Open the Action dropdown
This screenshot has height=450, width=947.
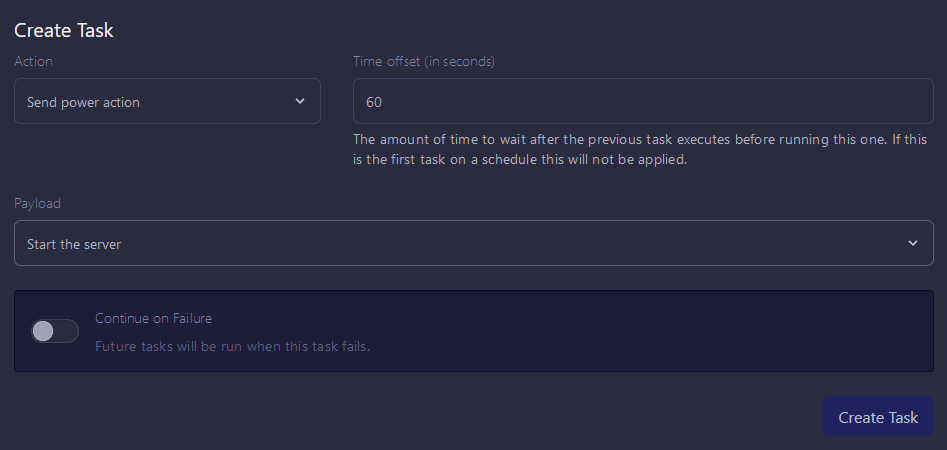click(167, 102)
